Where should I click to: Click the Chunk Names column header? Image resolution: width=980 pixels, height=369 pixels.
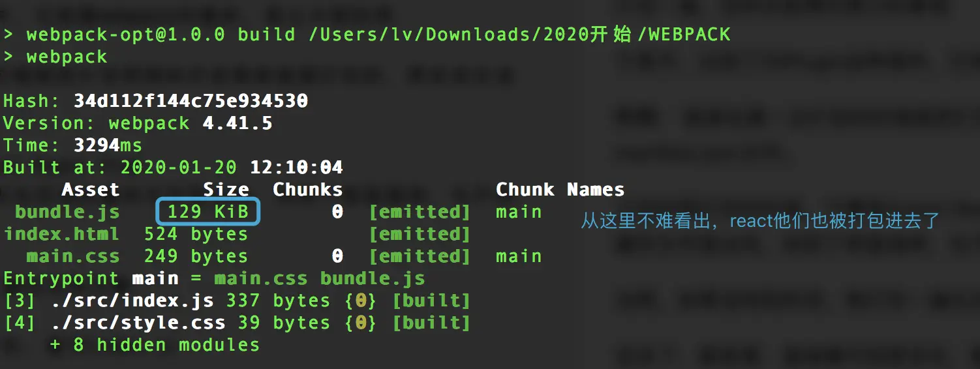560,190
